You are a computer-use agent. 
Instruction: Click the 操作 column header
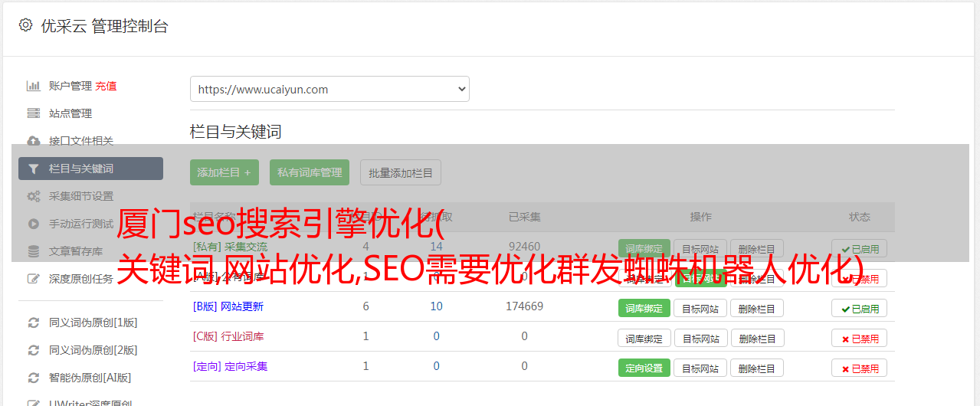[700, 217]
